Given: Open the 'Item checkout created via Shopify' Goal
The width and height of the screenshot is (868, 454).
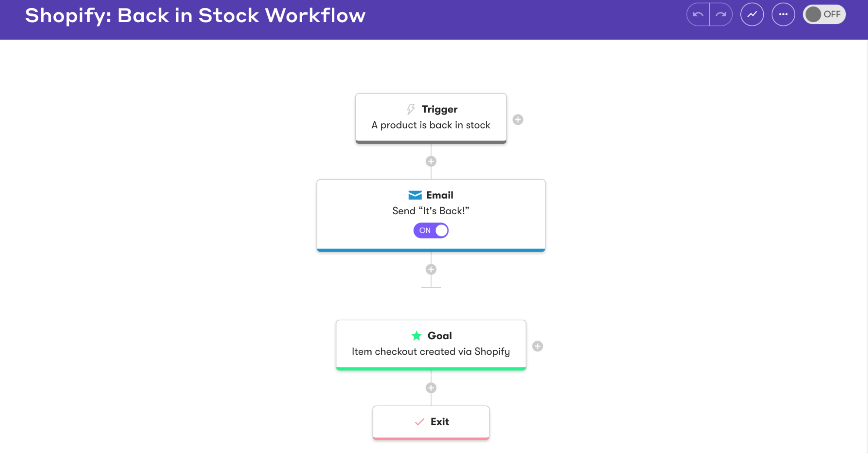Looking at the screenshot, I should 430,351.
